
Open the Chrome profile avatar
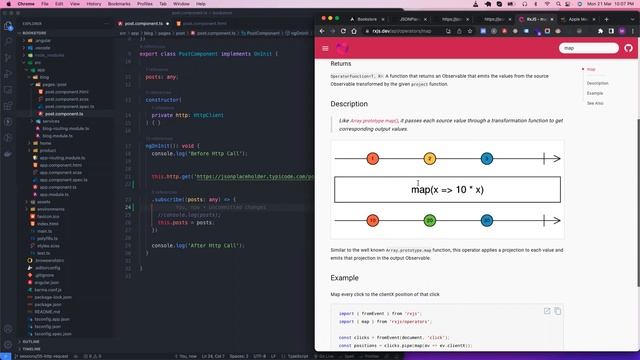(x=622, y=31)
